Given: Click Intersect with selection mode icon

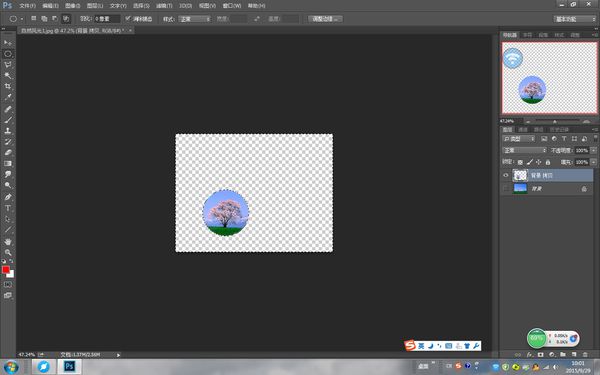Looking at the screenshot, I should [x=66, y=18].
